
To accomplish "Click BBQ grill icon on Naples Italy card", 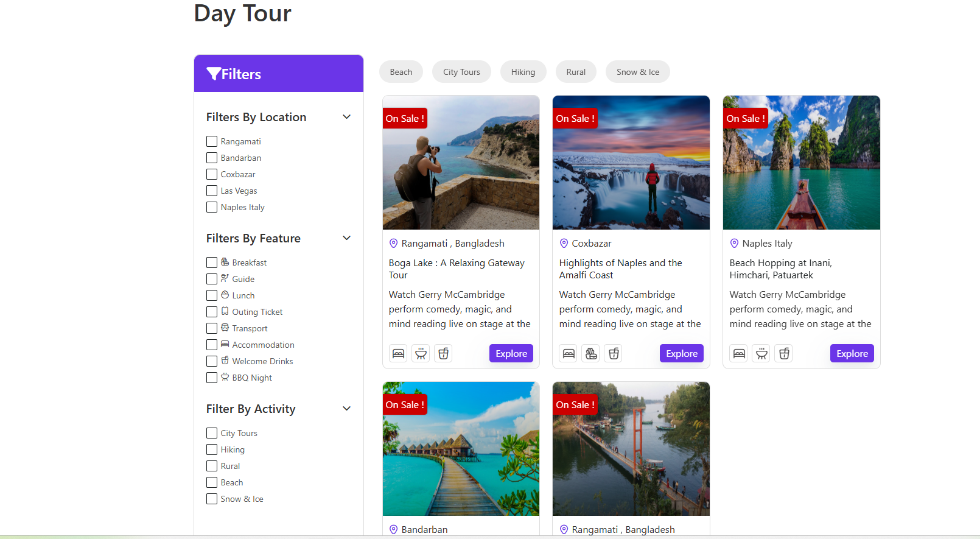I will pos(761,354).
